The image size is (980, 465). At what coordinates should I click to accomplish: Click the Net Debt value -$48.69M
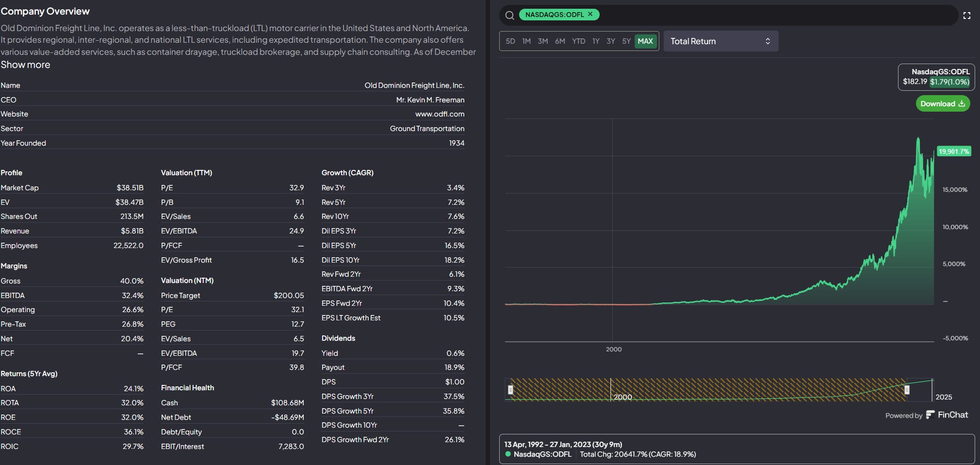[288, 417]
